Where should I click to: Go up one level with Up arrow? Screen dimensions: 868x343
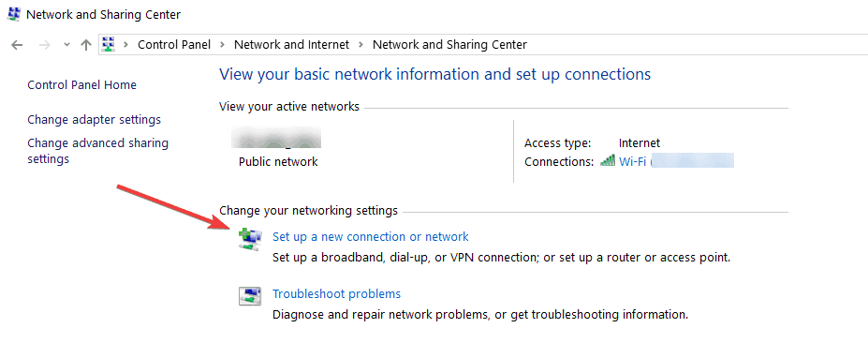click(85, 45)
